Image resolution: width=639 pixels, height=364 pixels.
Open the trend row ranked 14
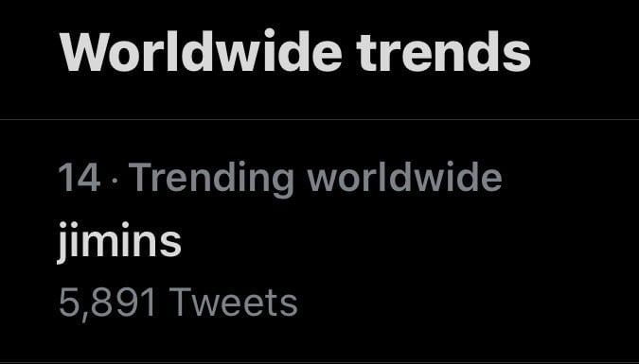coord(320,241)
